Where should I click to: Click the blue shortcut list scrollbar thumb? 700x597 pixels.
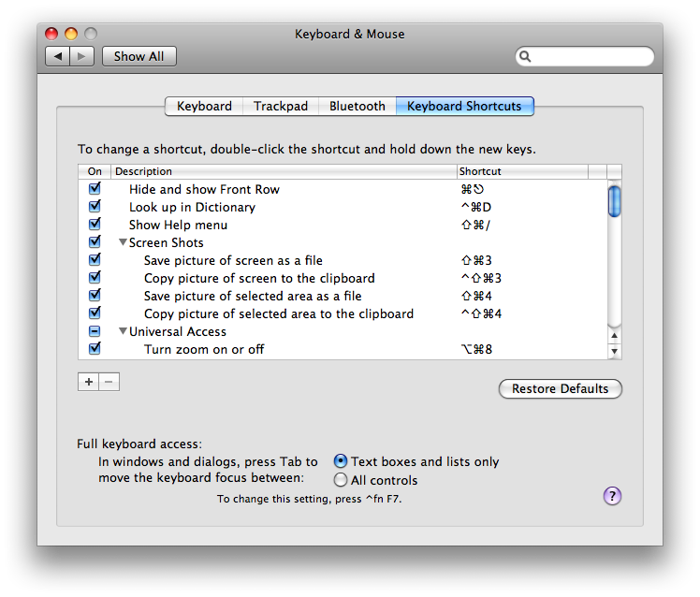point(615,201)
